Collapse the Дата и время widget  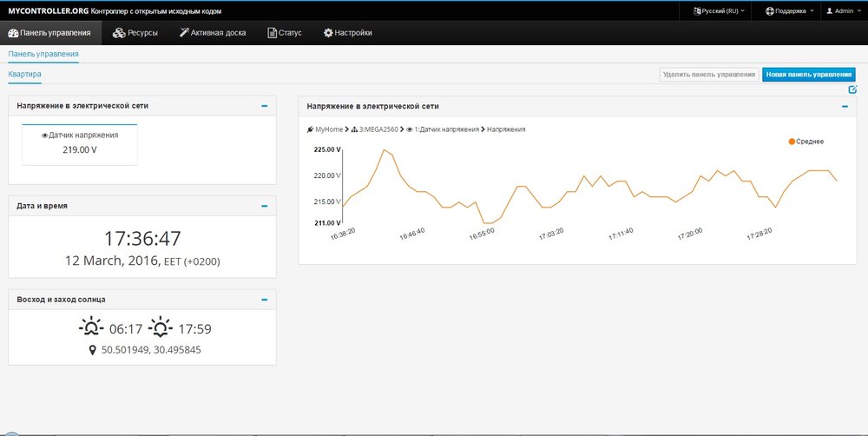pyautogui.click(x=264, y=206)
